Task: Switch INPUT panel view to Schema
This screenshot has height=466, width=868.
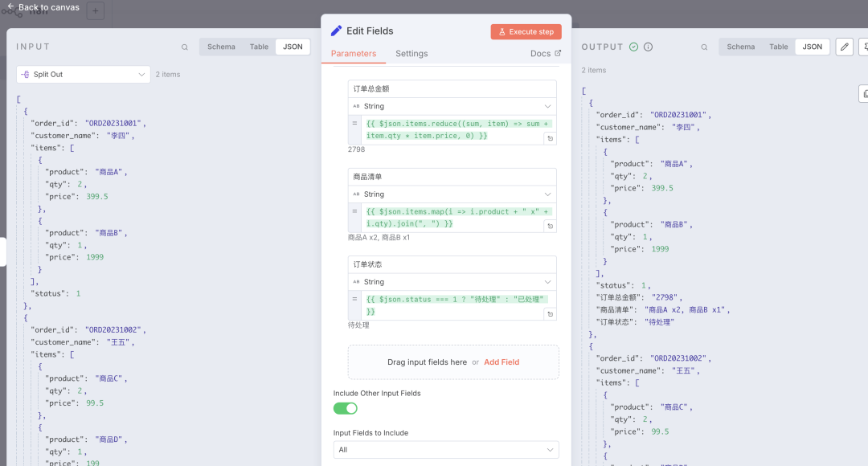Action: coord(221,47)
